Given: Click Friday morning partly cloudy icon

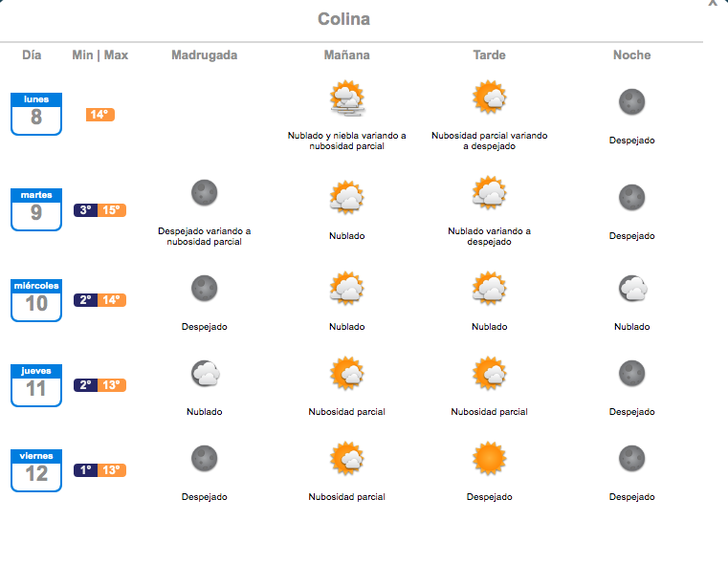Looking at the screenshot, I should point(347,459).
